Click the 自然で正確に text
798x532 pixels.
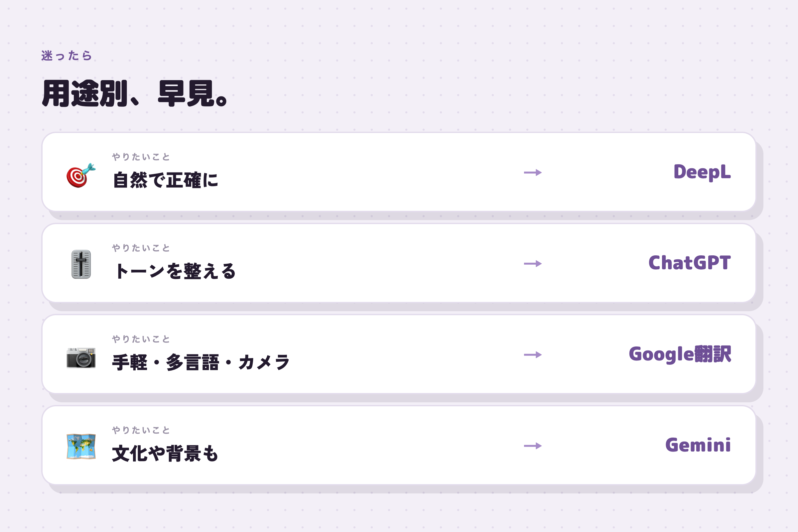click(165, 180)
